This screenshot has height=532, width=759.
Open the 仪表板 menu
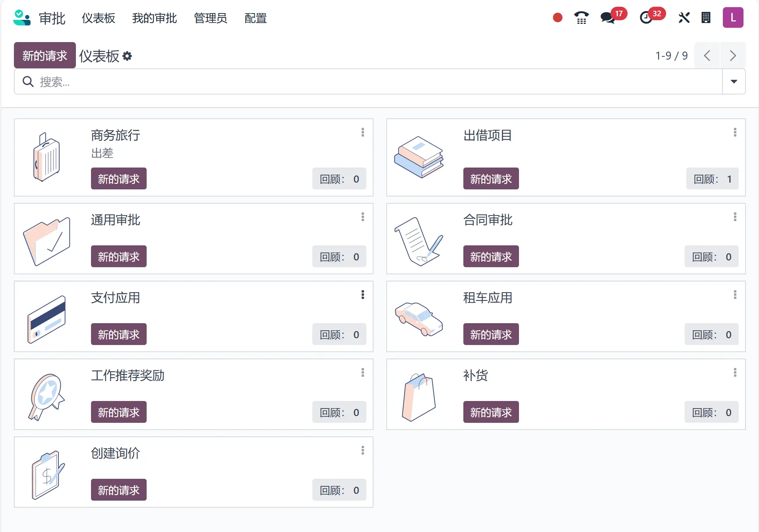pyautogui.click(x=99, y=18)
